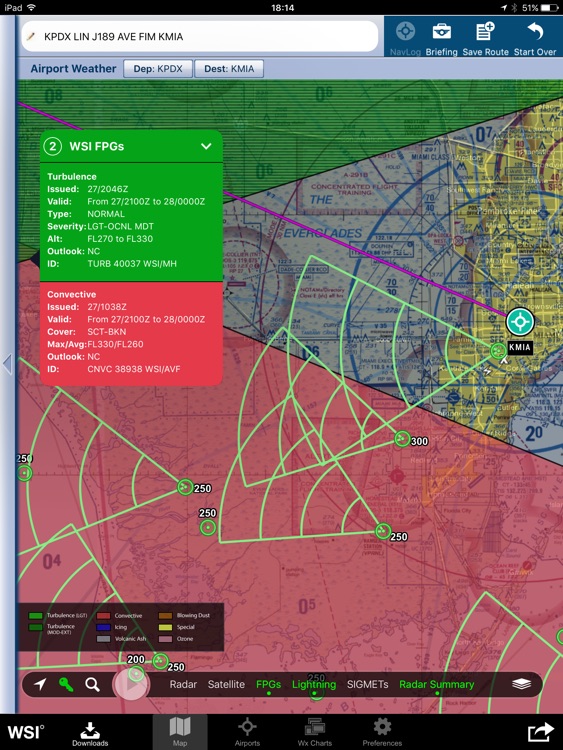563x750 pixels.
Task: Open the Wx Charts tab
Action: (x=315, y=732)
